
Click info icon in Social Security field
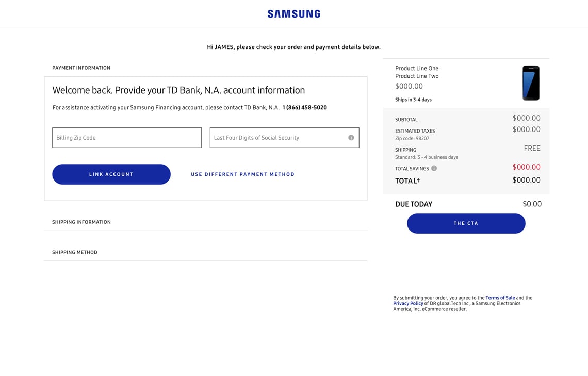pos(351,138)
